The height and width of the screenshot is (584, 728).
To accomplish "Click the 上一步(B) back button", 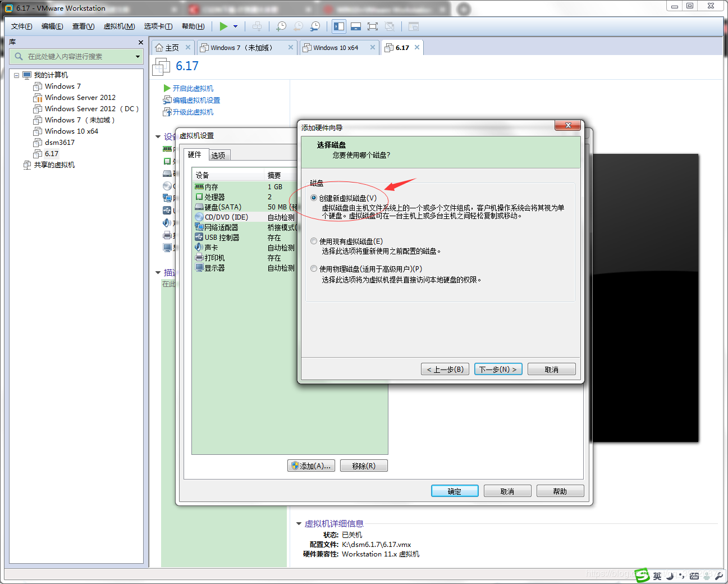I will click(x=445, y=369).
